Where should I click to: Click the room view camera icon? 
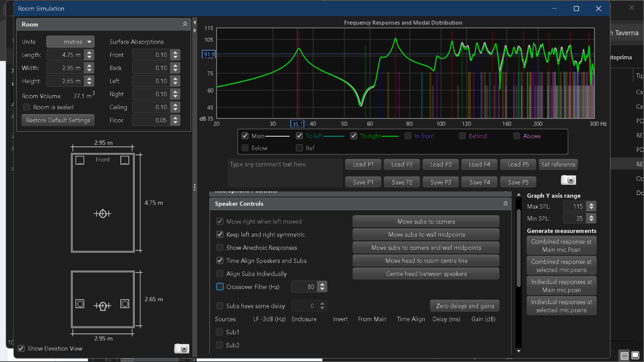[182, 348]
